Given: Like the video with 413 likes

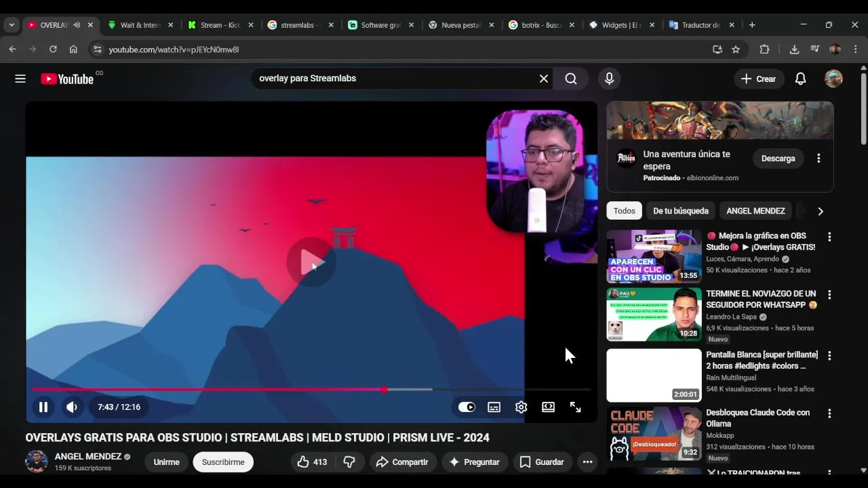Looking at the screenshot, I should 312,462.
